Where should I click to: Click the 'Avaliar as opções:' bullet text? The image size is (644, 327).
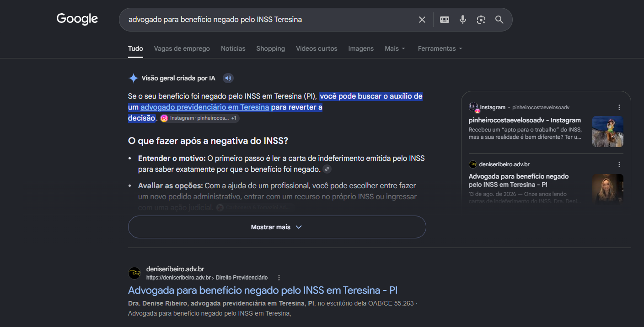point(171,186)
